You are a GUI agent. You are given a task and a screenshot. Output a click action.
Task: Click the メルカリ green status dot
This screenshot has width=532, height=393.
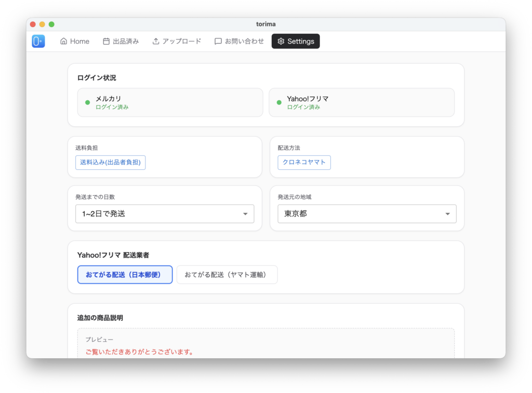pos(87,102)
